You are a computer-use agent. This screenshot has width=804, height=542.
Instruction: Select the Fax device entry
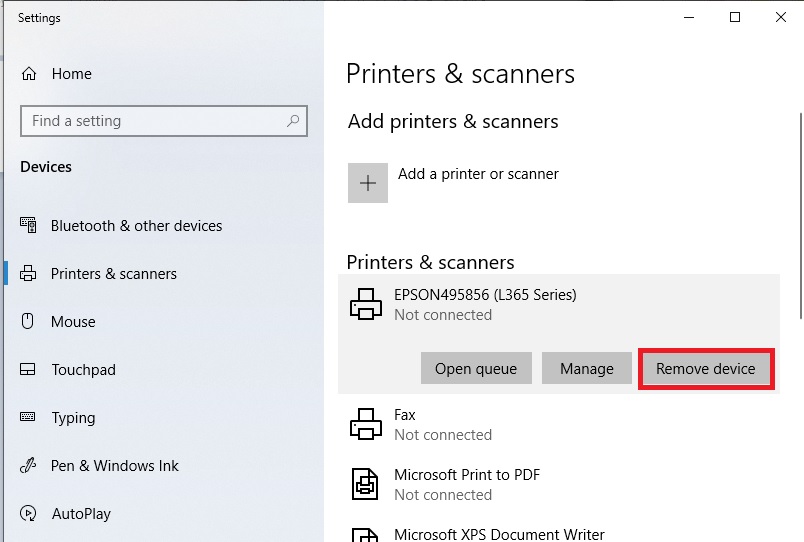click(x=559, y=424)
